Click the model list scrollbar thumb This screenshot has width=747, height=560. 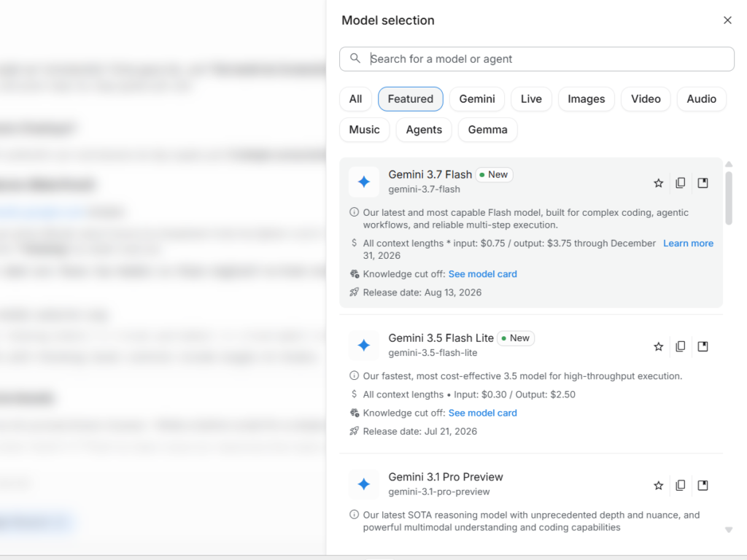(729, 198)
